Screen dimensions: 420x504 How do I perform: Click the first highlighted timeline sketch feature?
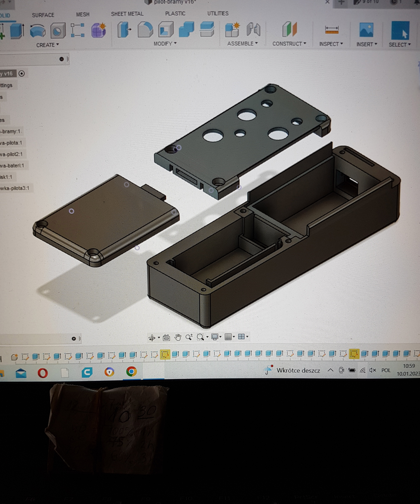tap(165, 354)
